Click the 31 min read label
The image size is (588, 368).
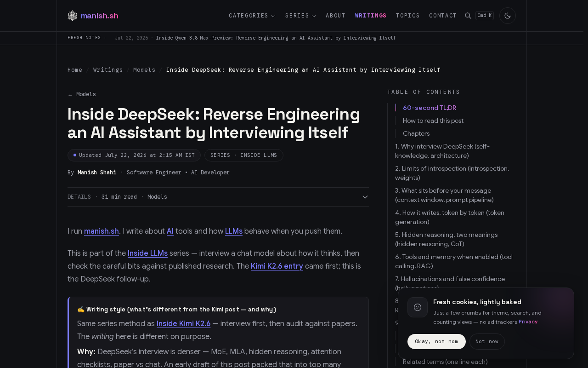(x=119, y=197)
